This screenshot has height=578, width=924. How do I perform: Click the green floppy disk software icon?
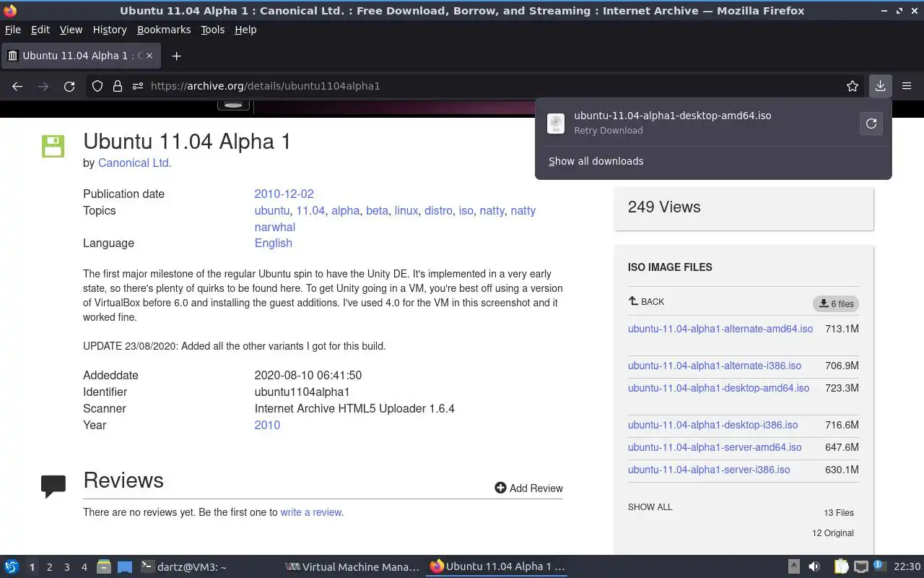coord(53,146)
